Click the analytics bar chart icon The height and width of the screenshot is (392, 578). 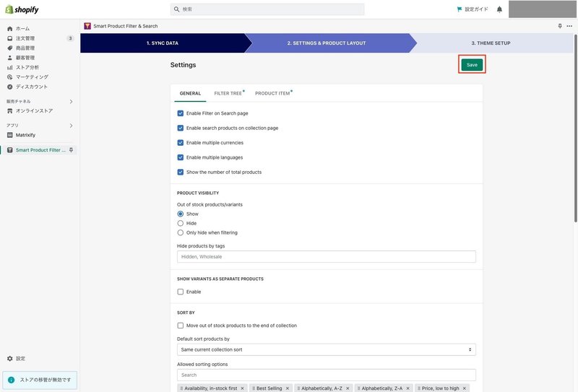10,67
